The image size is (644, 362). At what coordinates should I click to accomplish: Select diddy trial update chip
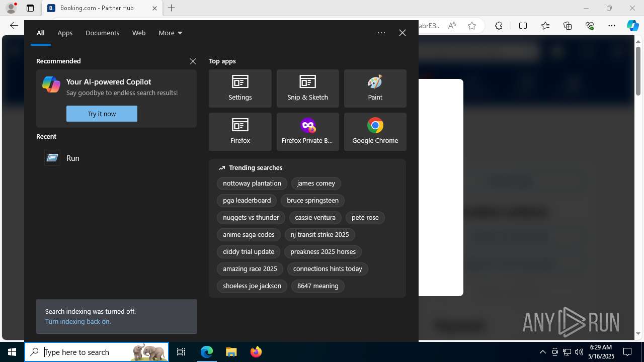[249, 252]
